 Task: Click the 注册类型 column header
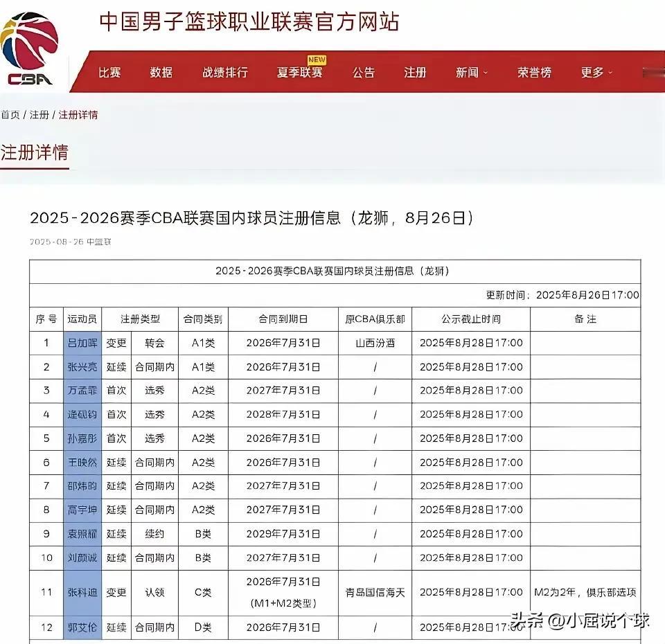(x=140, y=319)
